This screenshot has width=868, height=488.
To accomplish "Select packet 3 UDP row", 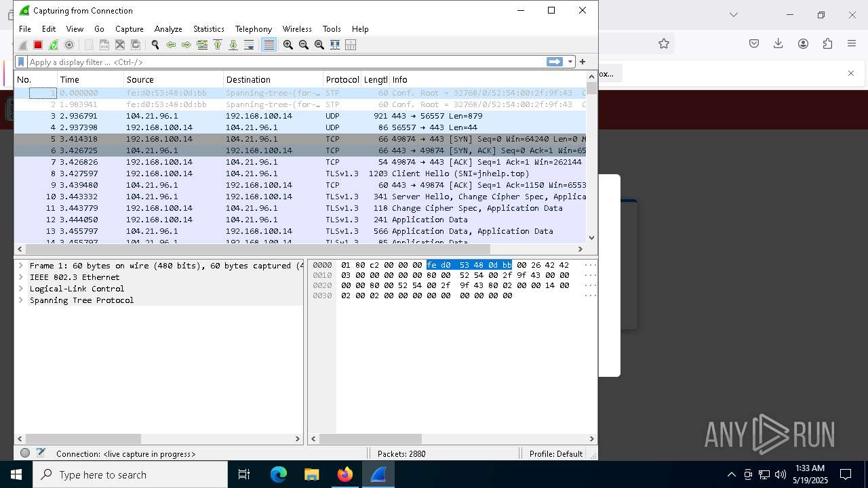I will pos(300,116).
